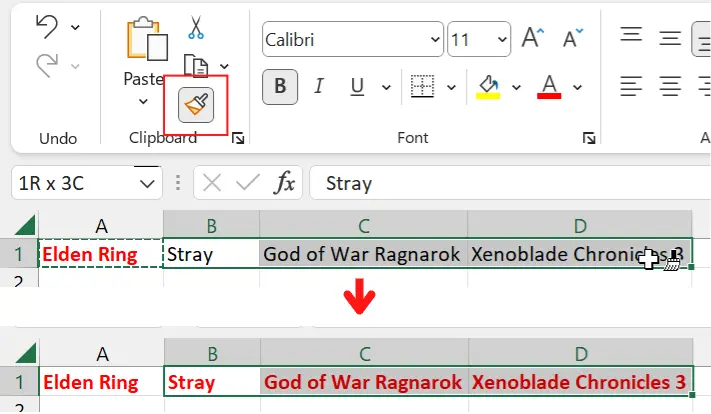Click red God of War Ragnarok cell
Image resolution: width=711 pixels, height=414 pixels.
(365, 382)
